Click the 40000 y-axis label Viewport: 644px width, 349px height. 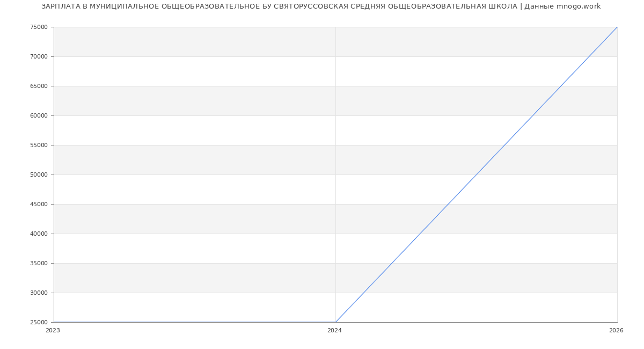(x=39, y=234)
